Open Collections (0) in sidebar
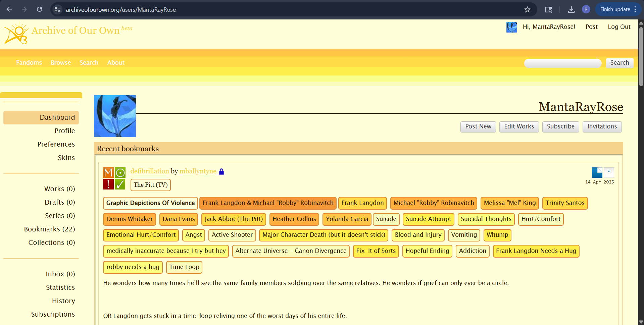 coord(51,242)
